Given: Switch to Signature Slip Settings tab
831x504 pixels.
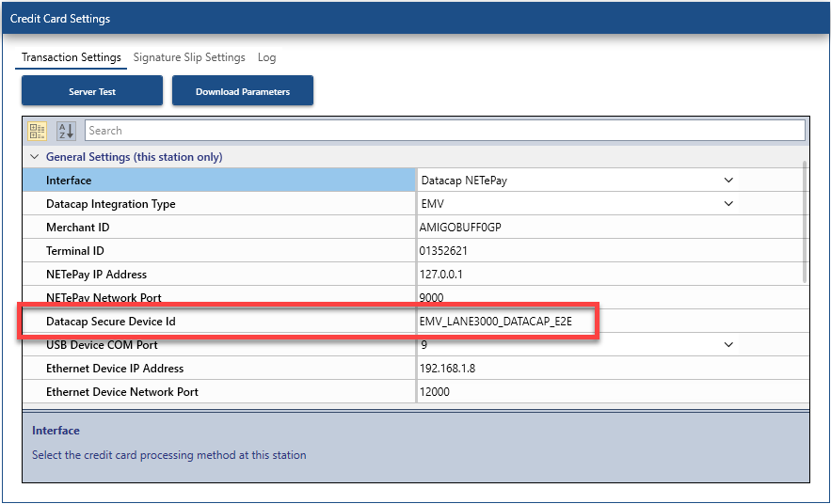Looking at the screenshot, I should 189,57.
